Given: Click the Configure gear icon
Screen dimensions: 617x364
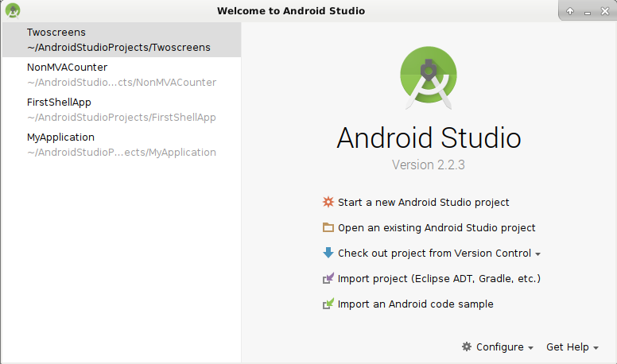Looking at the screenshot, I should (467, 347).
